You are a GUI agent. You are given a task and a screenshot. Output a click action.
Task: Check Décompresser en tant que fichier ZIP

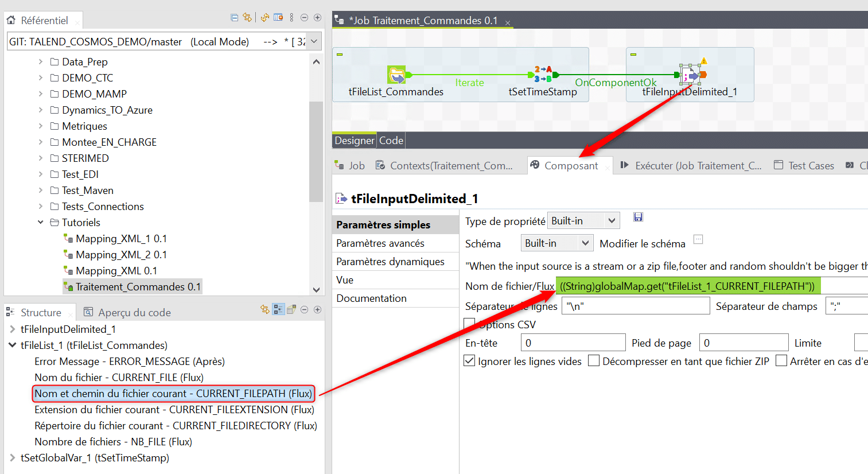pyautogui.click(x=594, y=361)
